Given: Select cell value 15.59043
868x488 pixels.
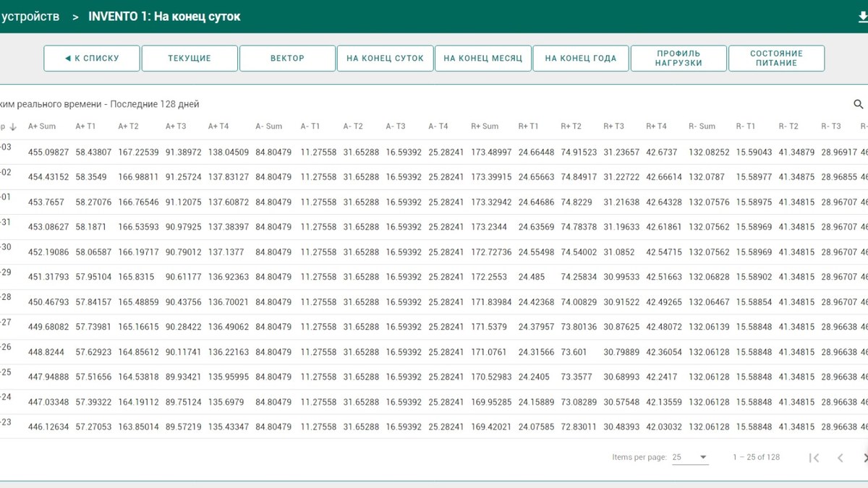Looking at the screenshot, I should 754,153.
